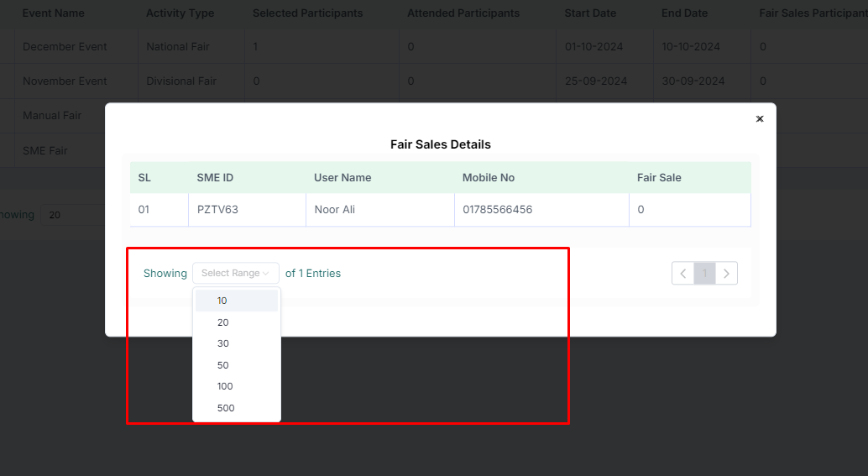
Task: Click Attended Participants column header
Action: click(463, 13)
